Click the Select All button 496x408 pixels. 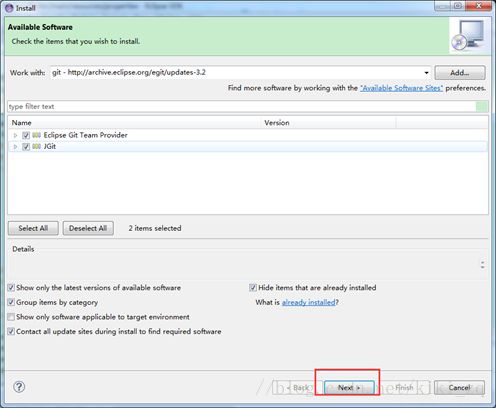pos(33,228)
